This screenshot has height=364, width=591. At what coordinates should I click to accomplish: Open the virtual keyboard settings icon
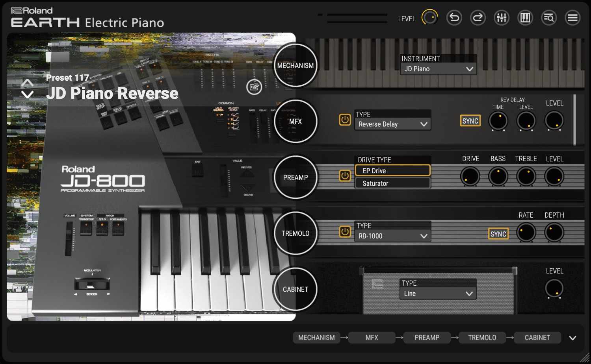coord(525,18)
